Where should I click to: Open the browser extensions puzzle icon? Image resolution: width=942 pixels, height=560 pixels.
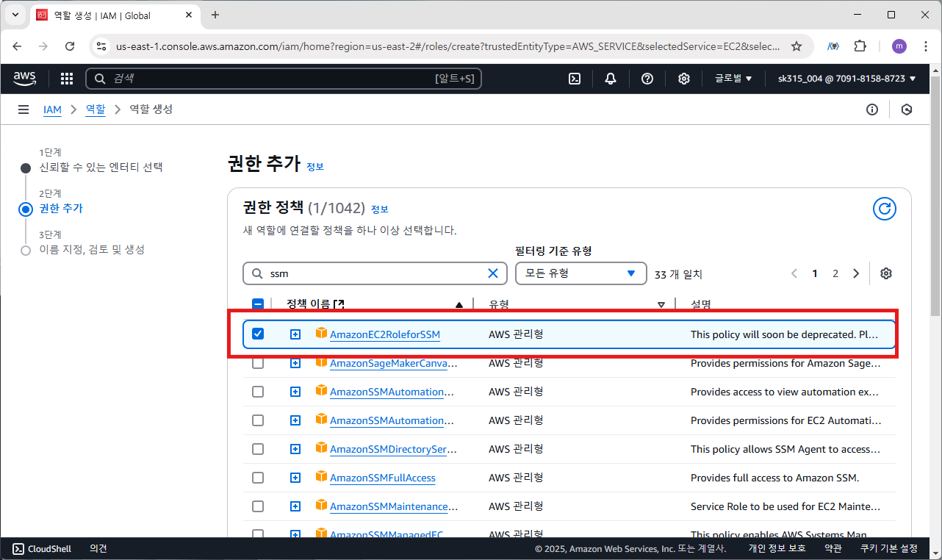[x=860, y=46]
